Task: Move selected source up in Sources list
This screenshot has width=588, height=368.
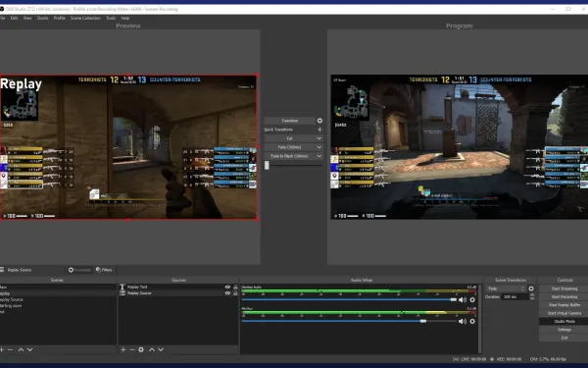Action: pyautogui.click(x=152, y=349)
